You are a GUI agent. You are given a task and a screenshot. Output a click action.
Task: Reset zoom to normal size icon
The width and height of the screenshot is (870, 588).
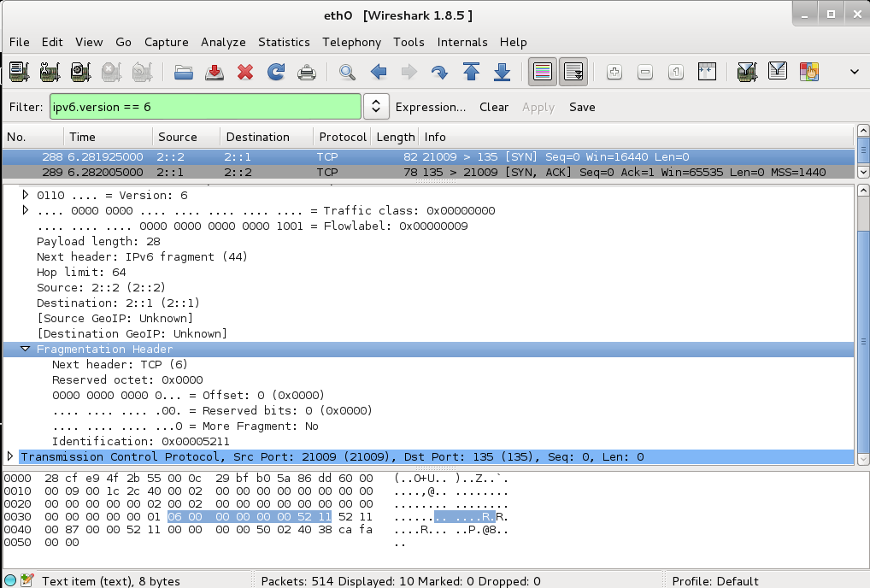676,72
